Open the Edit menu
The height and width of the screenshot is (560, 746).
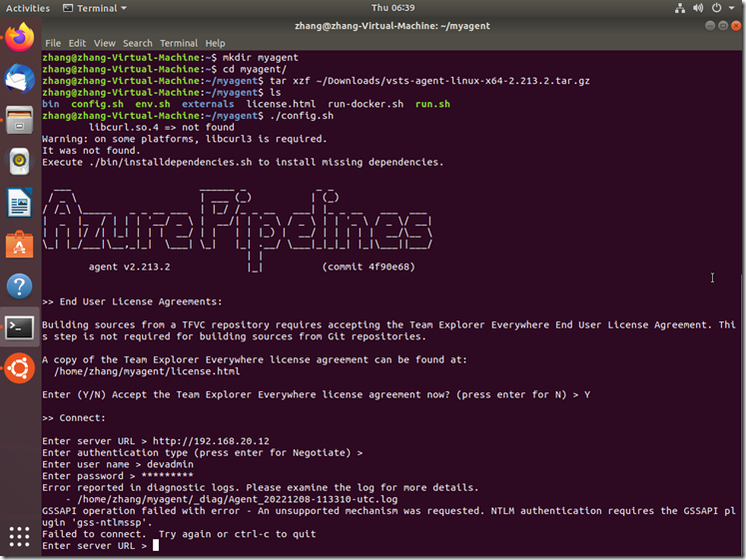click(77, 43)
